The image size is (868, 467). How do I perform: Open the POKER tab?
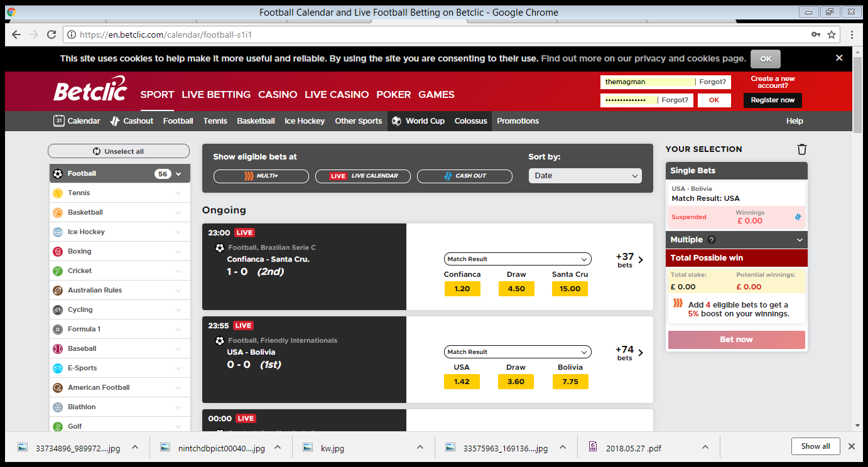394,95
